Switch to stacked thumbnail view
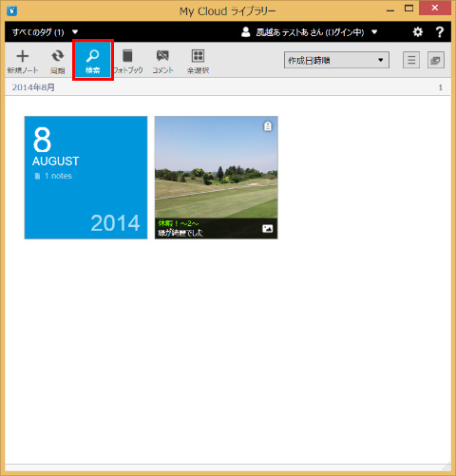 coord(436,60)
